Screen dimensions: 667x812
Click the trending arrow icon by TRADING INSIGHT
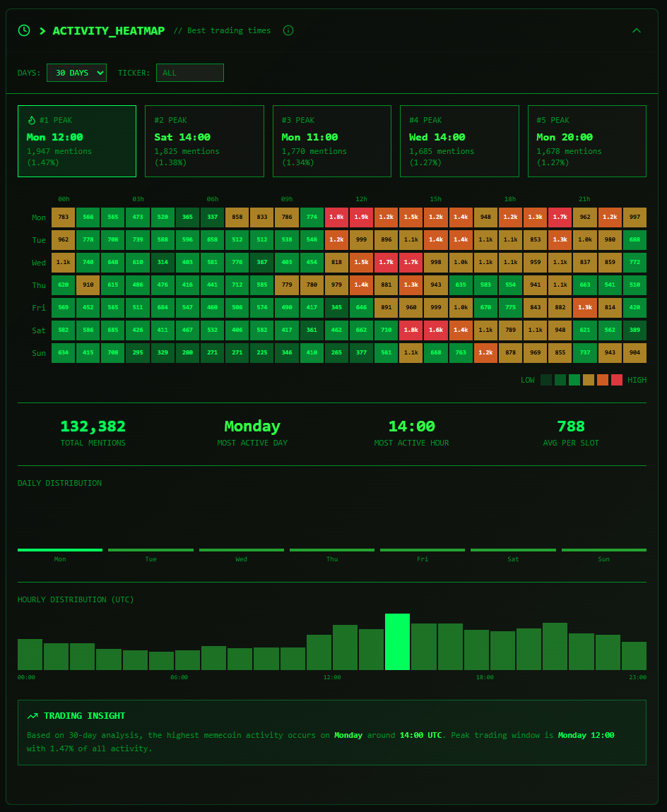pos(33,716)
